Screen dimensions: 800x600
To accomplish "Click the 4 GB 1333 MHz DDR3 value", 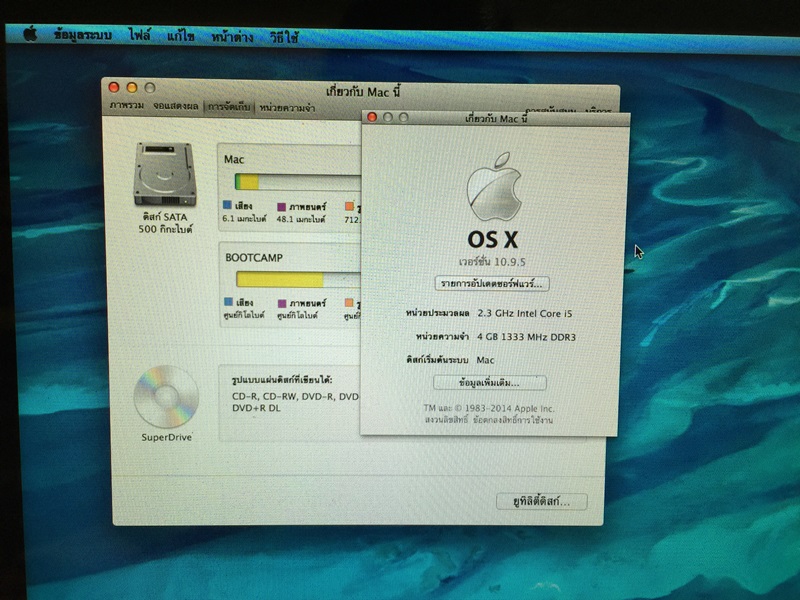I will tap(527, 337).
